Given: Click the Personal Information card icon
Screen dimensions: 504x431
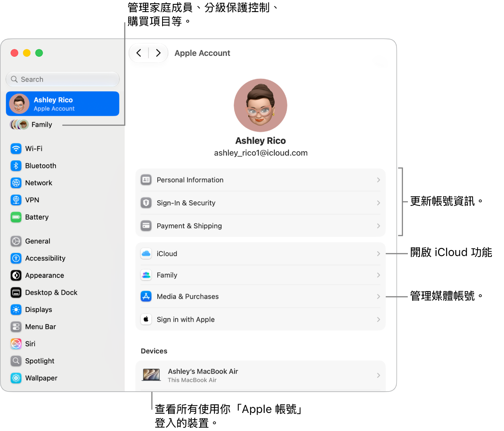Looking at the screenshot, I should [146, 180].
